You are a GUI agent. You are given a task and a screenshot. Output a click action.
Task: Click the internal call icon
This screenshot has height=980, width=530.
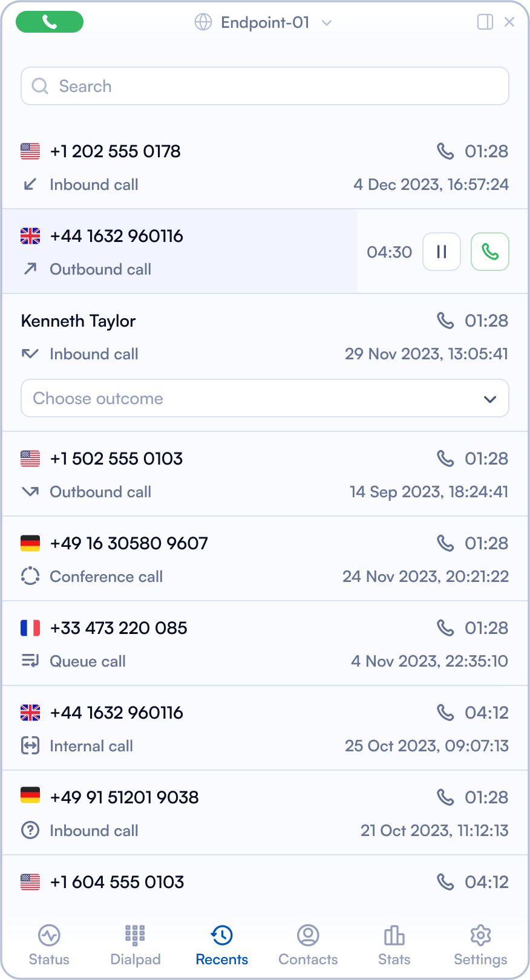click(30, 745)
